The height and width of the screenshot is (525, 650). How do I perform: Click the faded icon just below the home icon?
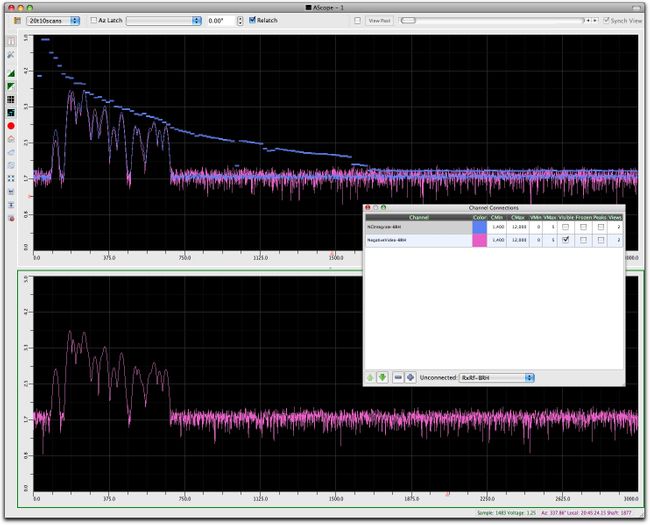(11, 152)
